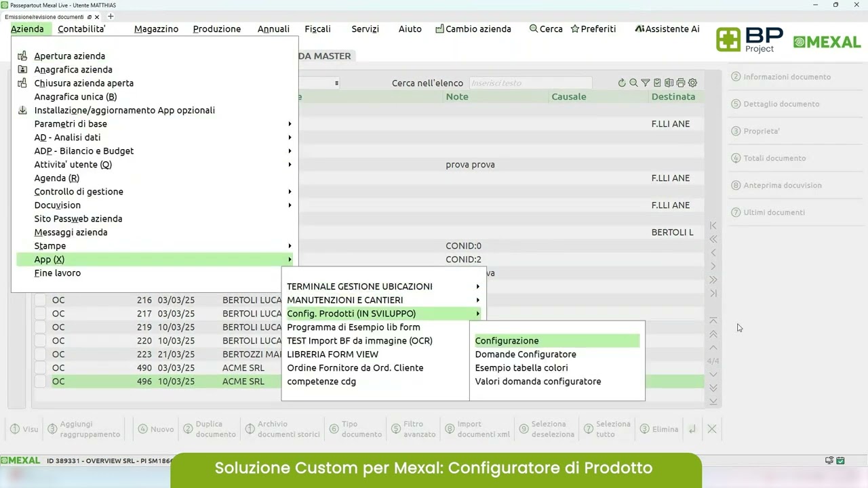Open the funnel filter icon
The image size is (868, 488).
(646, 83)
